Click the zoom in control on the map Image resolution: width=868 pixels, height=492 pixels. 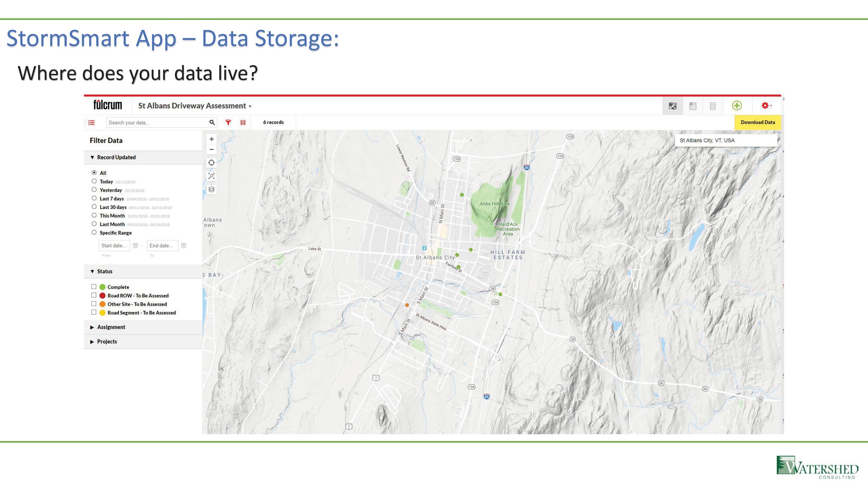click(211, 139)
